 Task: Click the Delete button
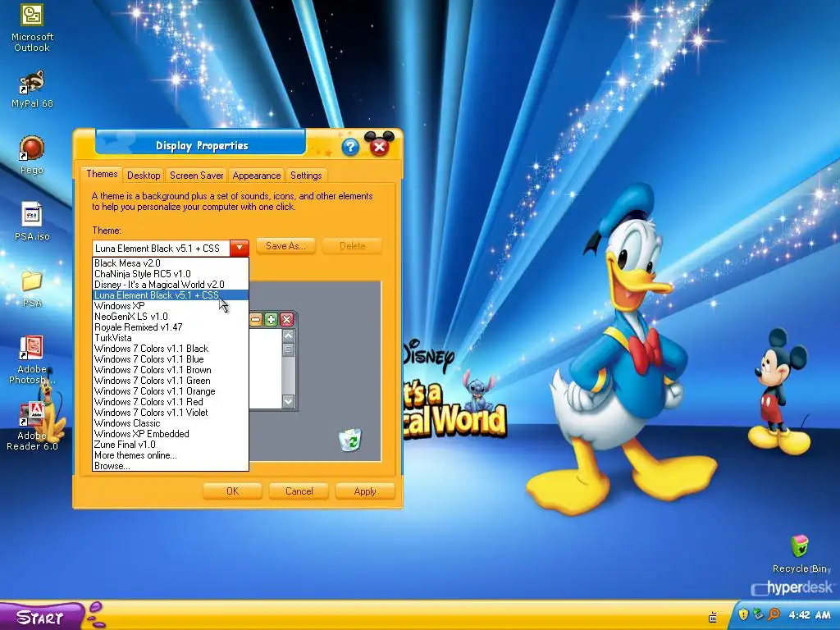pyautogui.click(x=353, y=246)
